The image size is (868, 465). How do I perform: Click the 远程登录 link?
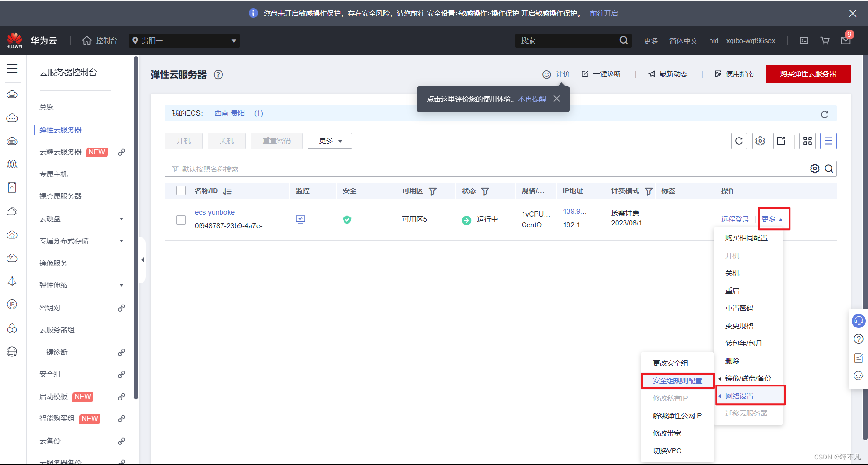click(x=735, y=219)
